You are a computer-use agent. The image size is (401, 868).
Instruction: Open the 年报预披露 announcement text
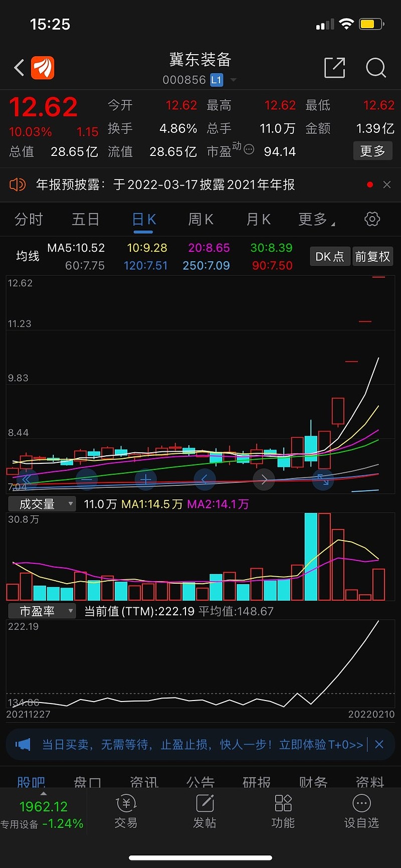coord(165,185)
